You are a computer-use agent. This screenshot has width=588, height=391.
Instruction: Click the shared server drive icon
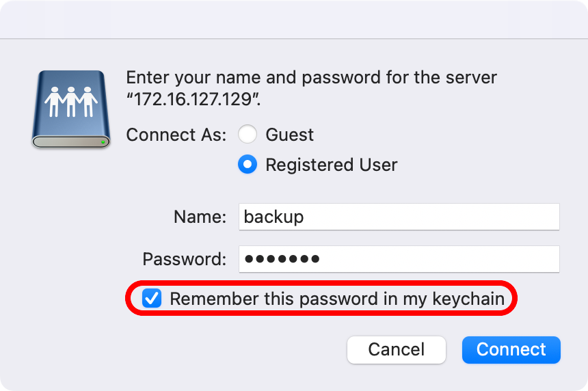pyautogui.click(x=71, y=108)
